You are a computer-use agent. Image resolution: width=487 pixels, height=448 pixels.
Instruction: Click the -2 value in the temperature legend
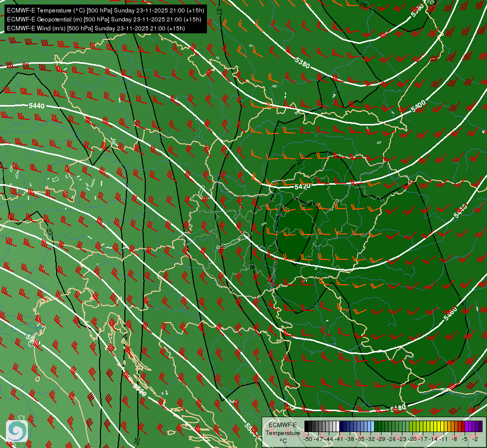click(475, 439)
